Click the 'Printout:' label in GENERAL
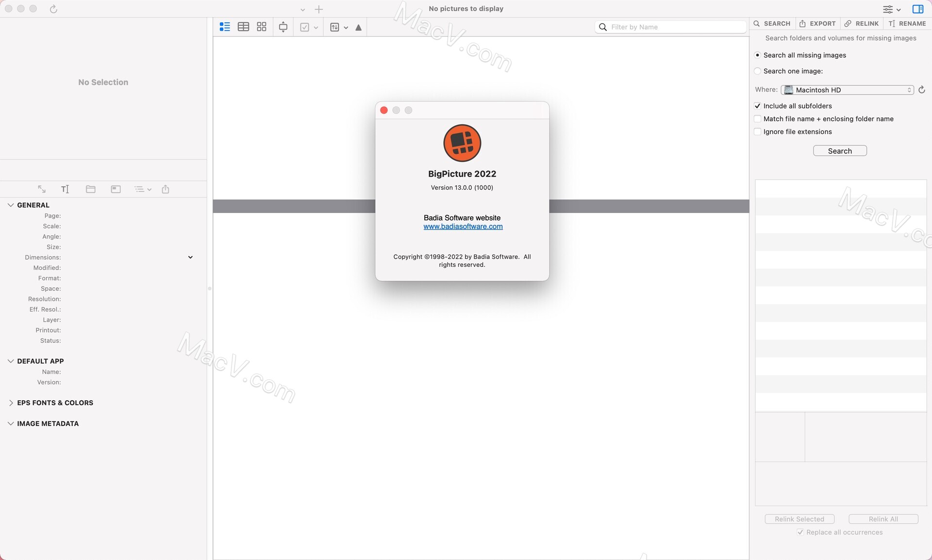This screenshot has width=932, height=560. pyautogui.click(x=48, y=330)
